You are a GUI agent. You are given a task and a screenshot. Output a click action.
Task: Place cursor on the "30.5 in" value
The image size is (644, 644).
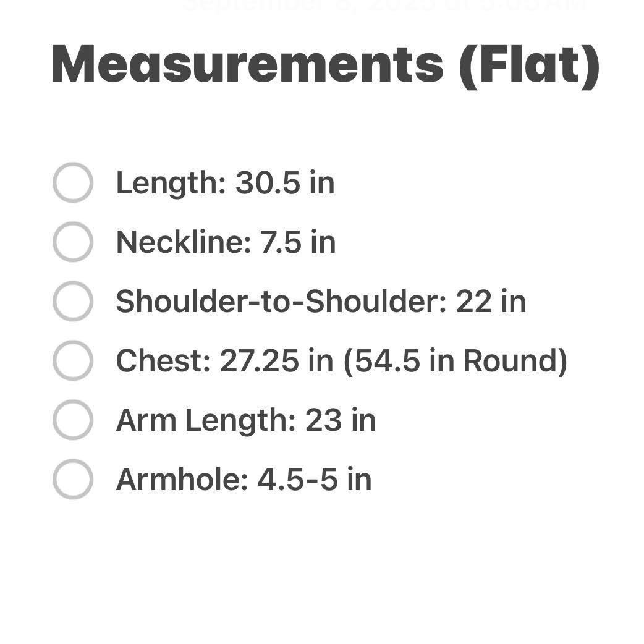[x=285, y=184]
